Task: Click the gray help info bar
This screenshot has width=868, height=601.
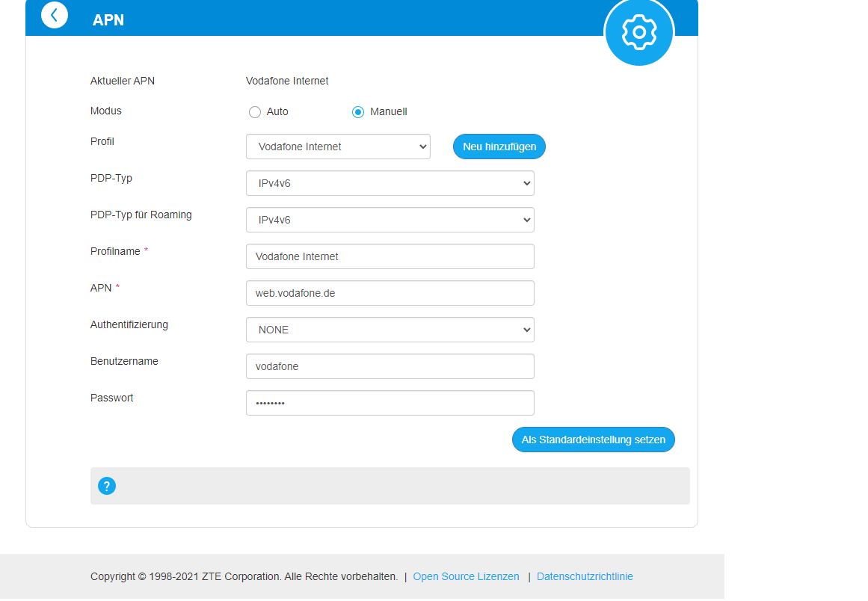Action: (404, 486)
